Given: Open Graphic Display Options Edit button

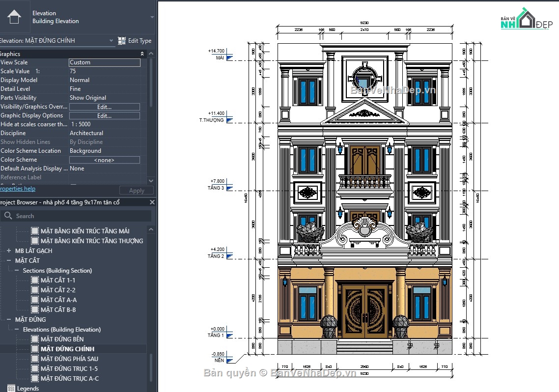Looking at the screenshot, I should [105, 116].
